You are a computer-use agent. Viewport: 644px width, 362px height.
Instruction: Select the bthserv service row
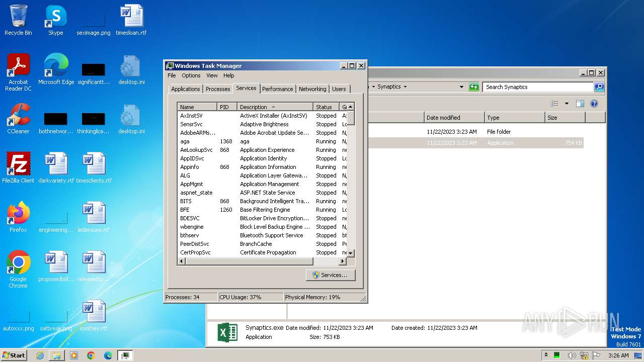(x=262, y=235)
